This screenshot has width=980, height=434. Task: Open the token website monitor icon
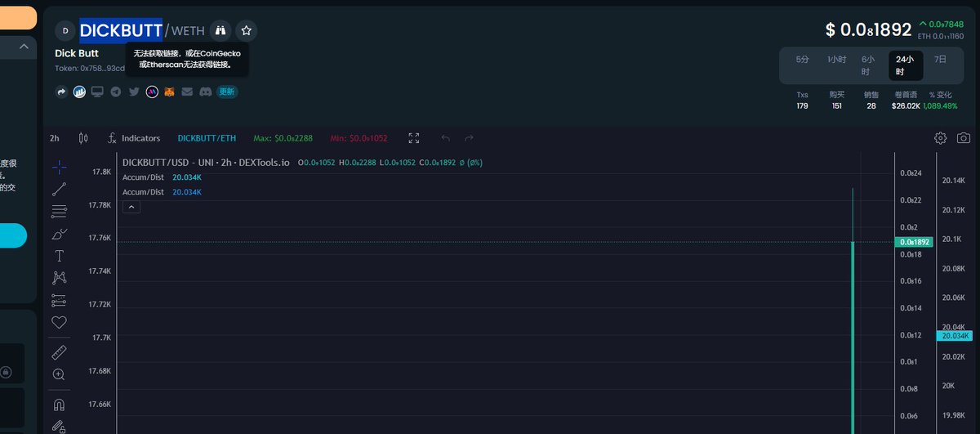[x=97, y=92]
